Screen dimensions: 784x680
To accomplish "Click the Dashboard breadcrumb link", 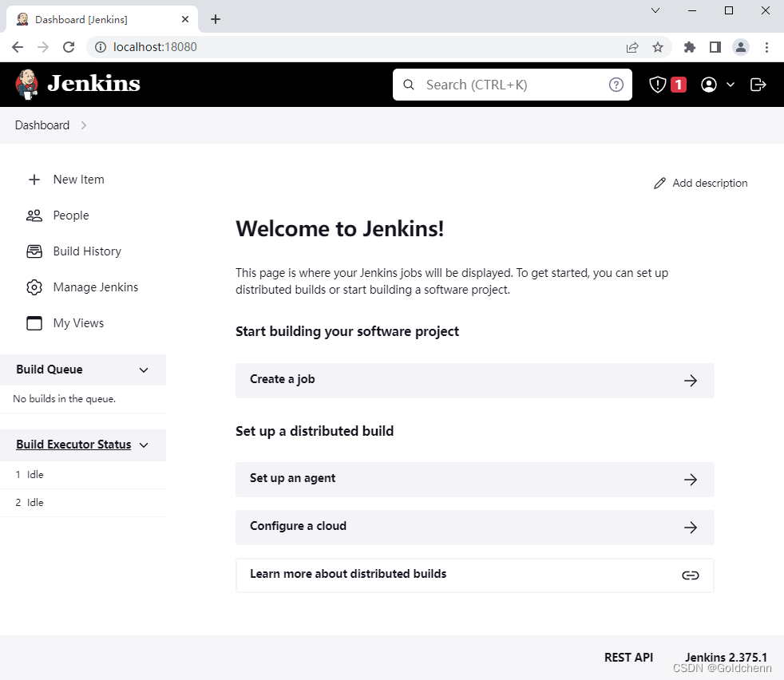I will [42, 125].
